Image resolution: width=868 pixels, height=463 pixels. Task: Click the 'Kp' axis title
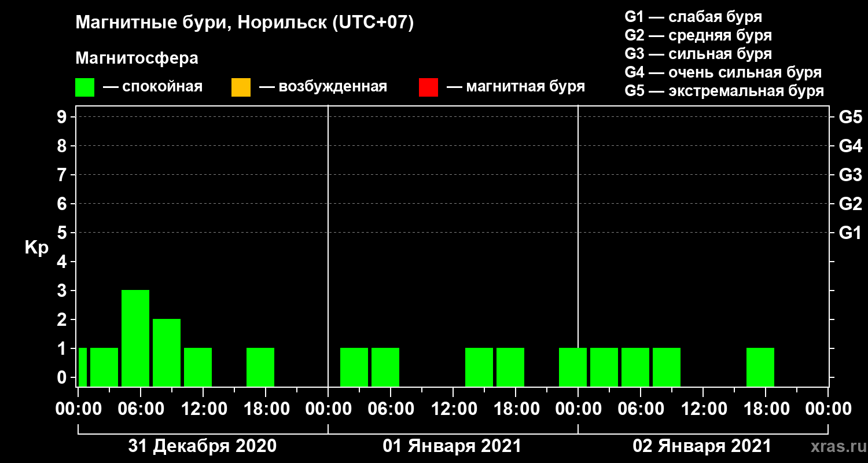click(x=36, y=248)
